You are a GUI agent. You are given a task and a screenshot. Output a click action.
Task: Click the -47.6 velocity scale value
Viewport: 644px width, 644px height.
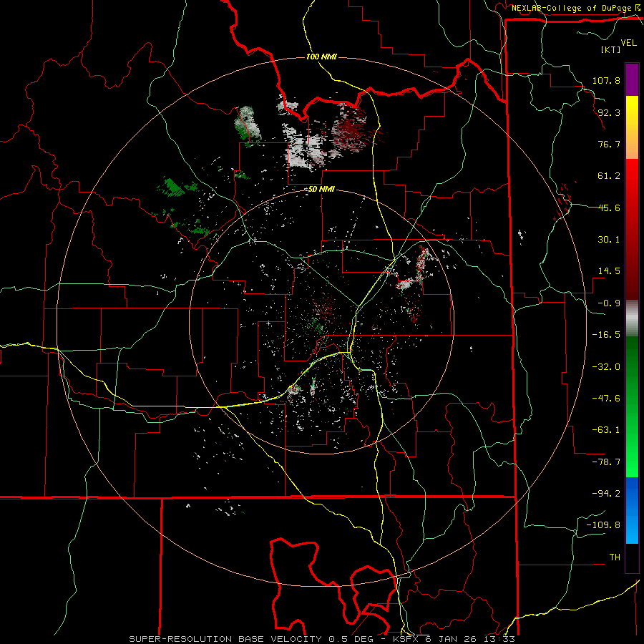coord(606,399)
